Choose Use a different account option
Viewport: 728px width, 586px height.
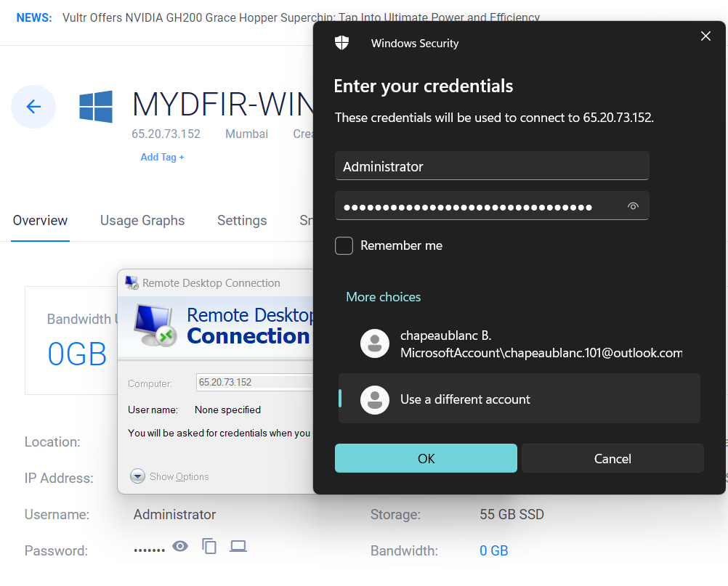[519, 399]
